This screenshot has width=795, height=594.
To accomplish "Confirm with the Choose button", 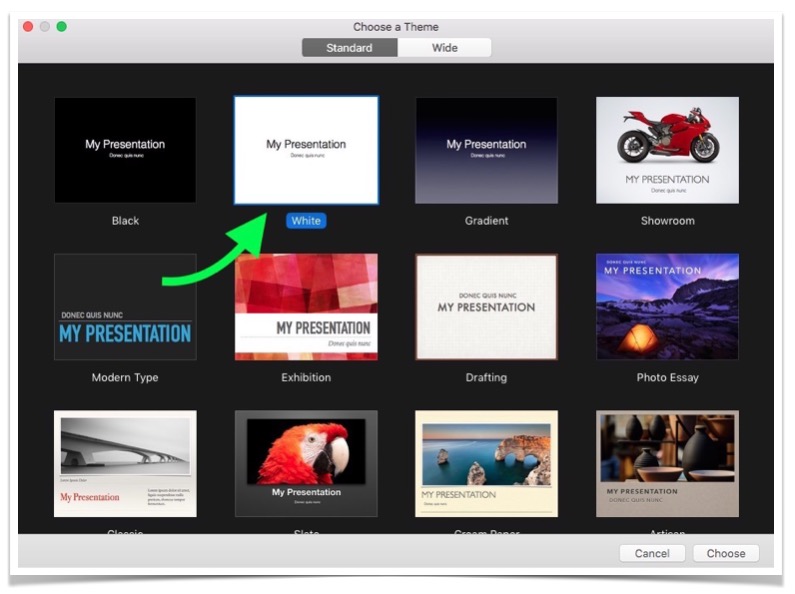I will coord(726,553).
